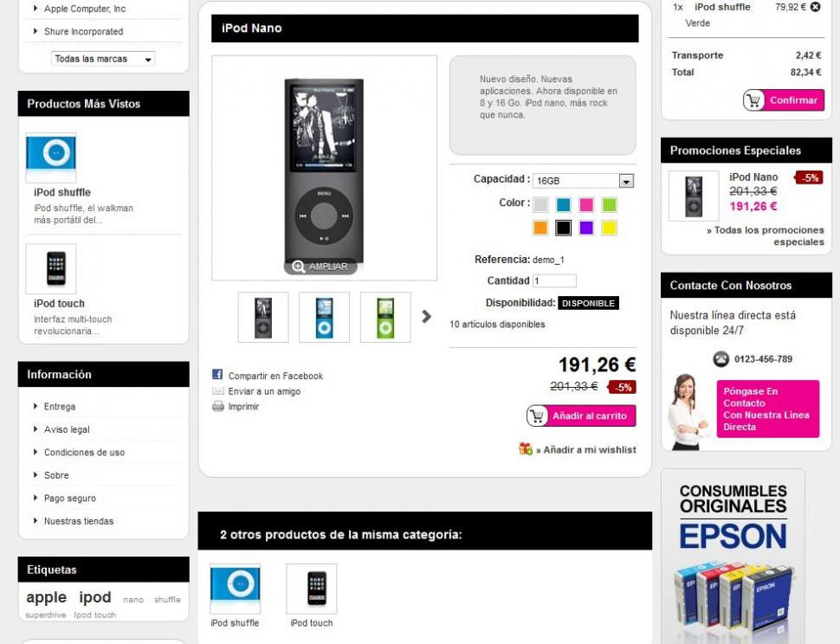Click the printer icon
840x644 pixels.
218,406
